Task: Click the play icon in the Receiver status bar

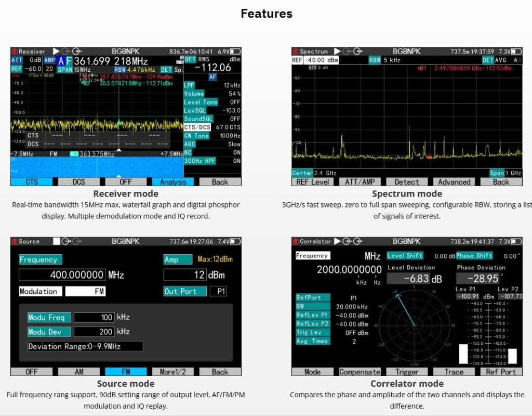Action: (55, 51)
